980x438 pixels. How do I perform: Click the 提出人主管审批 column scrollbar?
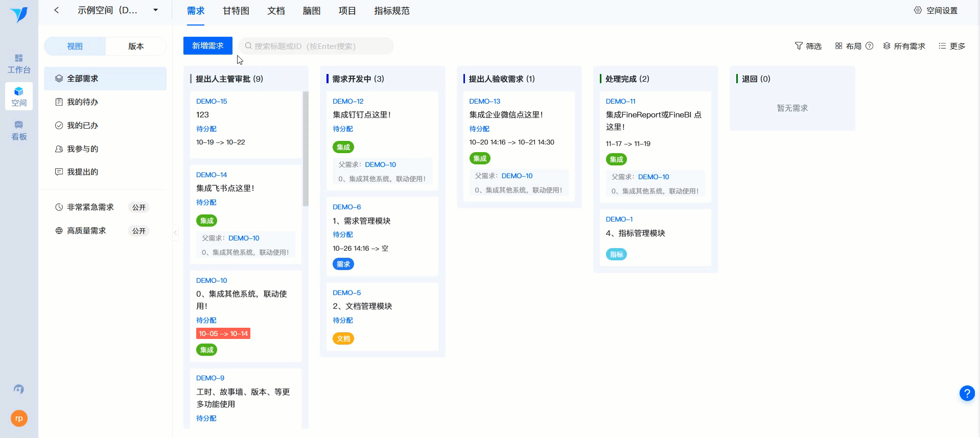coord(306,149)
